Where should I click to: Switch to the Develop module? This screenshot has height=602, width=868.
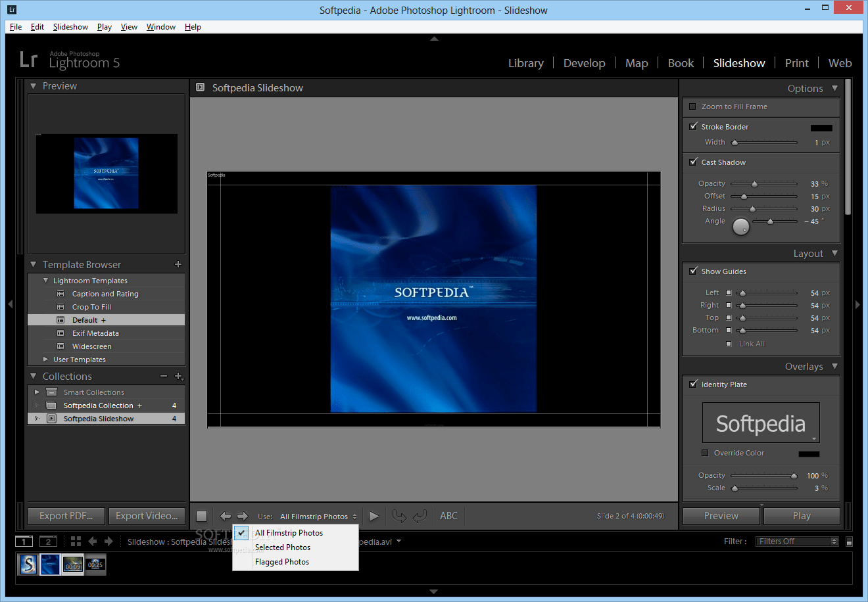pos(584,63)
